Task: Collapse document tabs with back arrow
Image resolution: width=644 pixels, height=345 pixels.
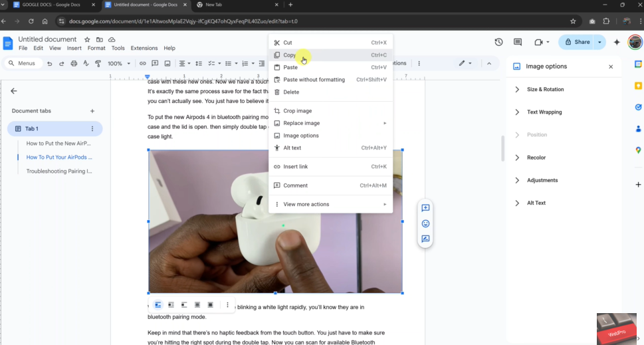Action: (x=14, y=91)
